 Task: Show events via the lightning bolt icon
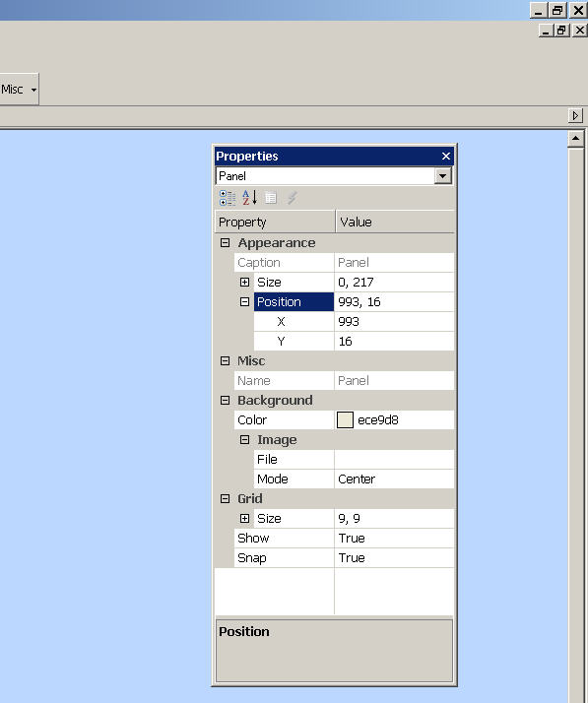(x=292, y=198)
